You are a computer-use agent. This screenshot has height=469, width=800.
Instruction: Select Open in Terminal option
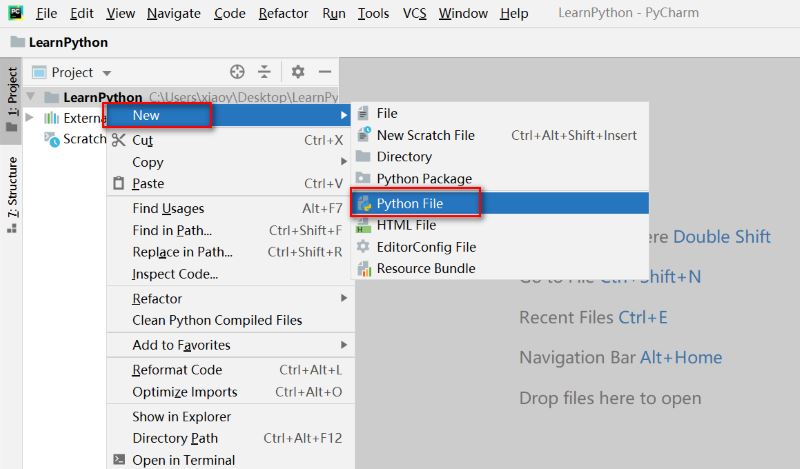(183, 460)
